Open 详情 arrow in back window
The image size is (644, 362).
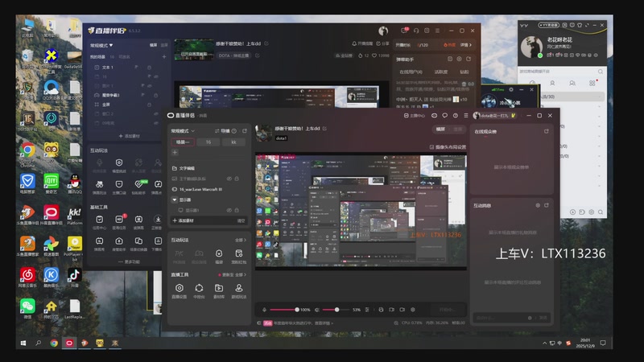tap(466, 45)
